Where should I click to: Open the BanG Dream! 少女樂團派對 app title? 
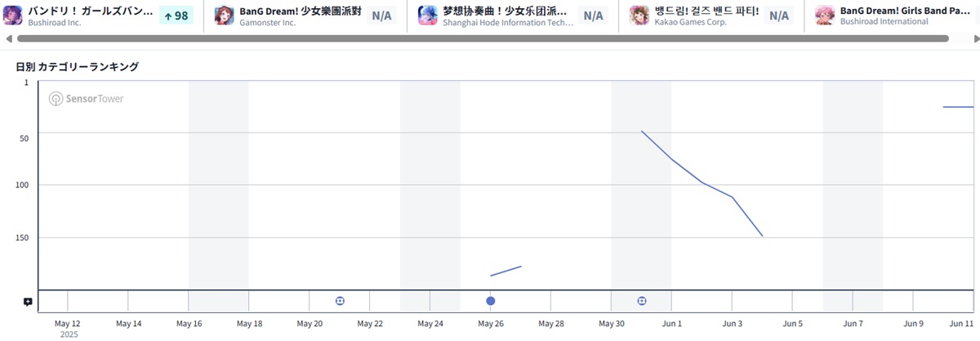tap(300, 11)
